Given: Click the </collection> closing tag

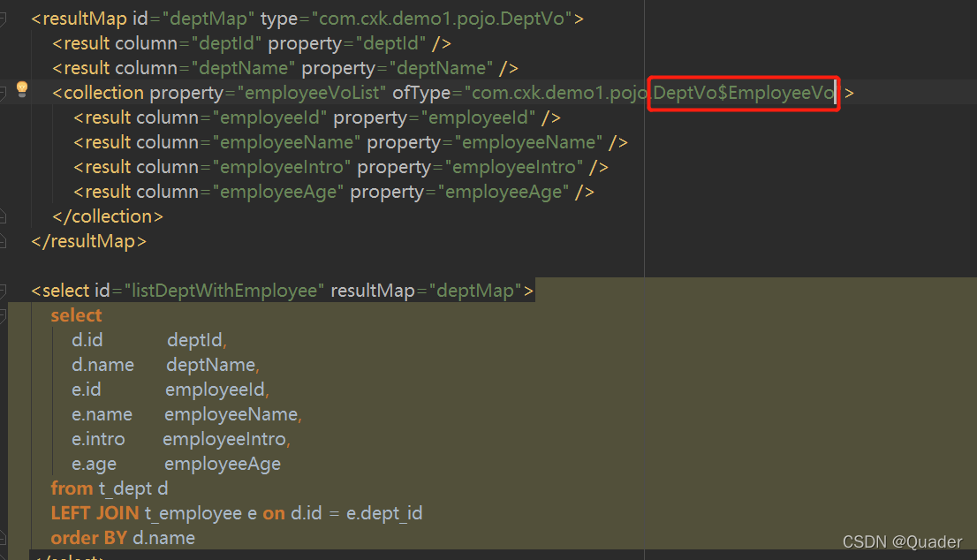Looking at the screenshot, I should pyautogui.click(x=108, y=216).
